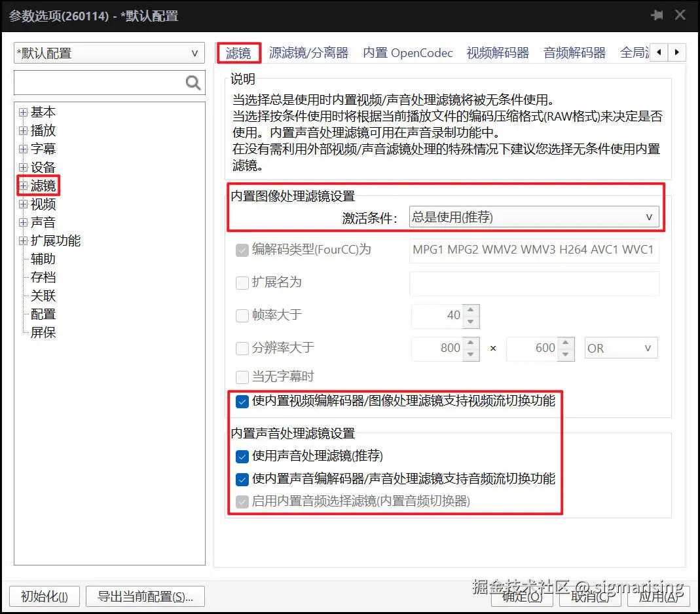700x614 pixels.
Task: Expand the 视频 tree item
Action: tap(23, 204)
